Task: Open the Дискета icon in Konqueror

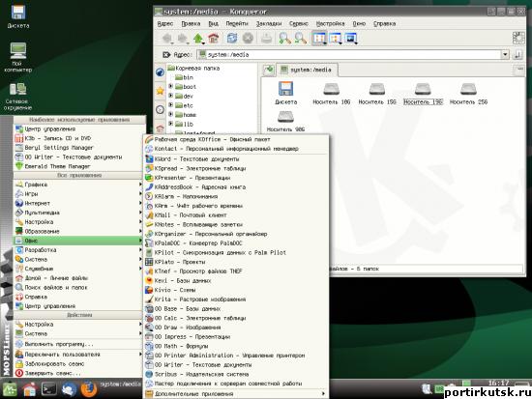Action: 285,93
